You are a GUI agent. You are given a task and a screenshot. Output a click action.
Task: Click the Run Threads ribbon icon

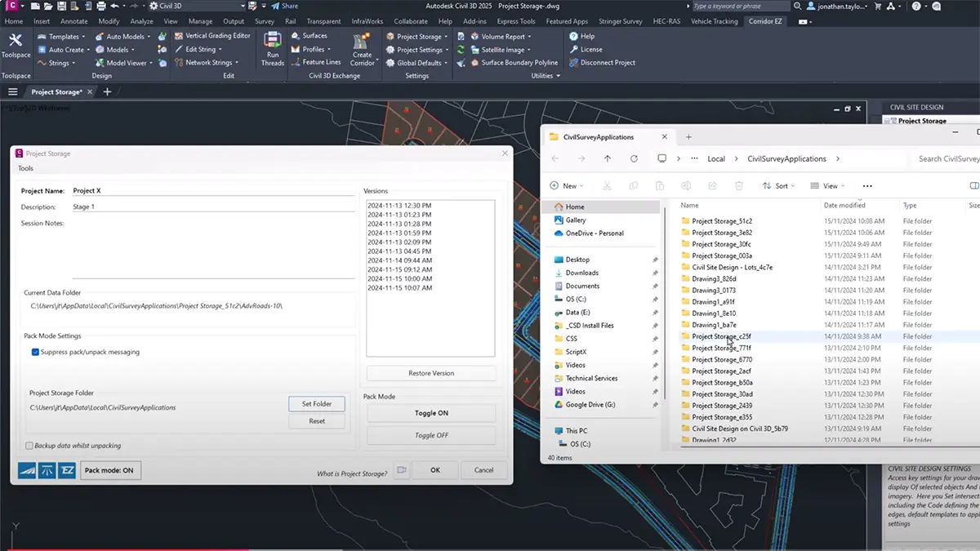[x=273, y=49]
